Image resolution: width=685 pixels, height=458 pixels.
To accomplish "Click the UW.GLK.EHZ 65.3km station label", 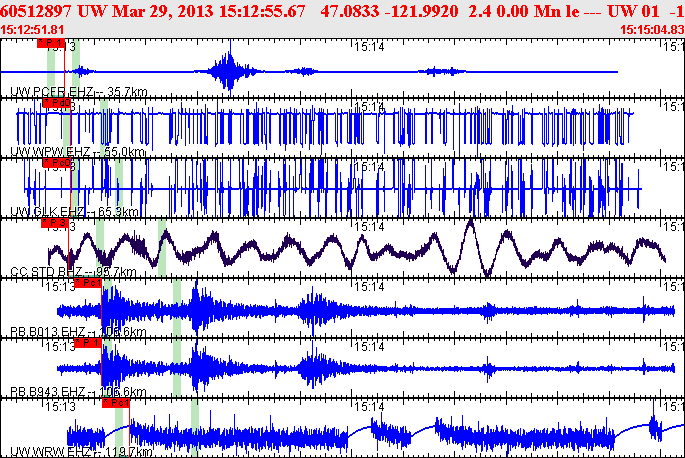I will (74, 211).
